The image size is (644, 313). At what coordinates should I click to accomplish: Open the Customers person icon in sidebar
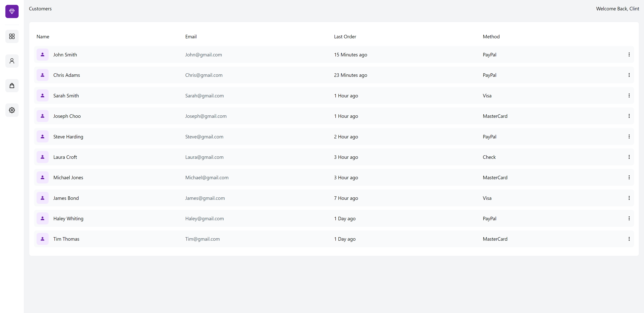click(x=12, y=61)
